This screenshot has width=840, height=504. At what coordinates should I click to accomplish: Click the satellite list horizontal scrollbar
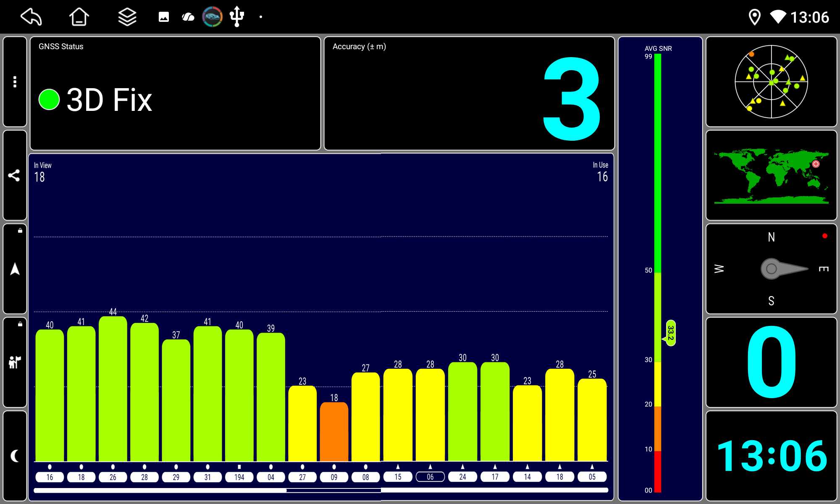click(321, 490)
